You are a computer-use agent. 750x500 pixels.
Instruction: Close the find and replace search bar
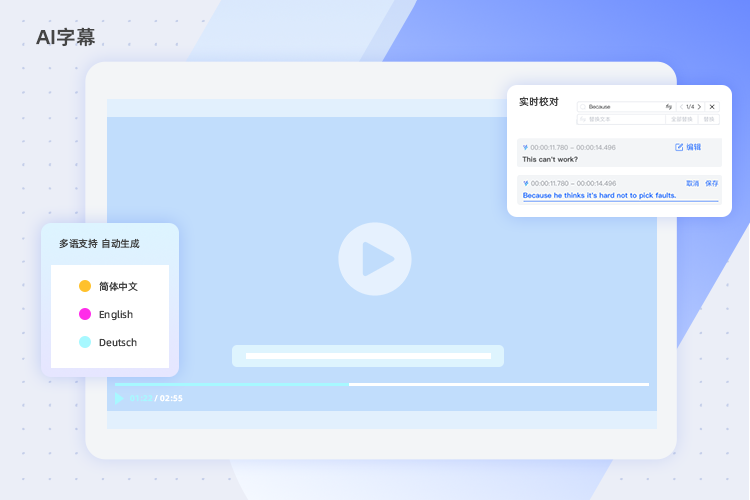pos(712,106)
